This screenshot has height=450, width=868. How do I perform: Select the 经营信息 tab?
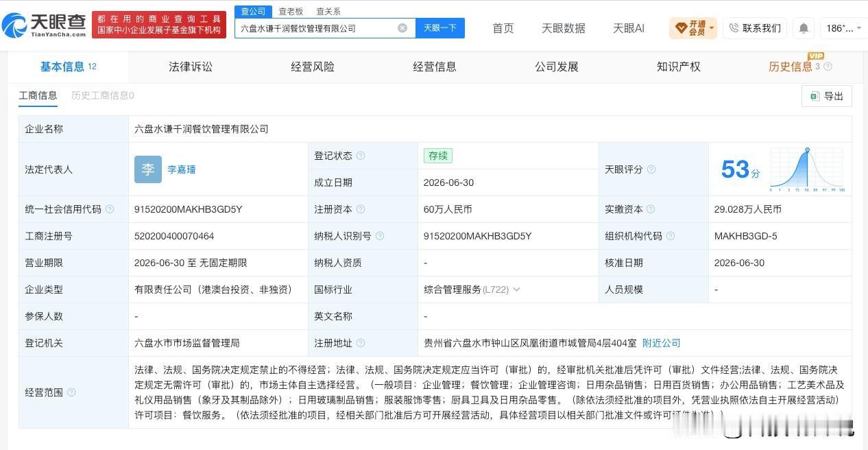[x=435, y=67]
